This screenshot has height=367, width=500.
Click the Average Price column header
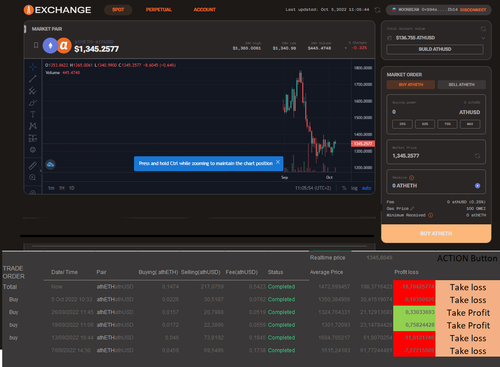[x=326, y=272]
